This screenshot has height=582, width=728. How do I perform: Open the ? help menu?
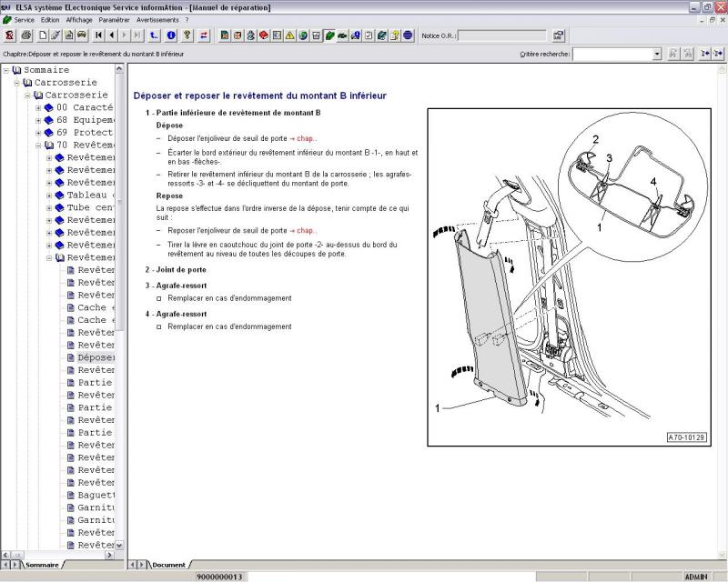(187, 20)
